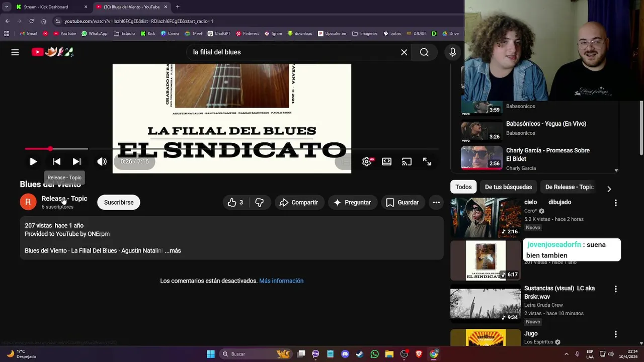Open the WhatsApp bookmark
This screenshot has height=362, width=644.
(x=94, y=34)
